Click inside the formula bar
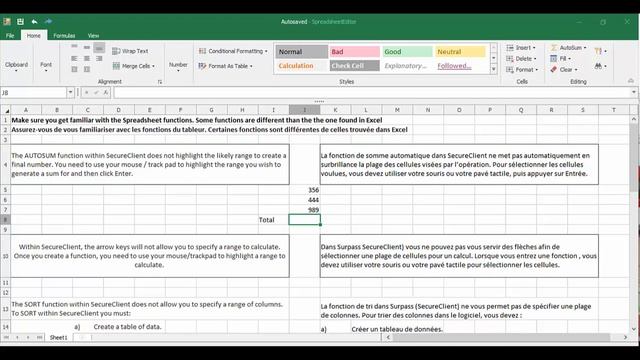Screen dimensions: 640x360 pos(371,93)
